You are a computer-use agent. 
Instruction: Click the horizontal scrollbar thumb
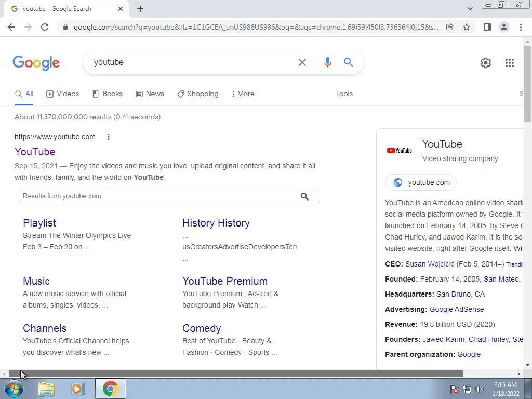click(x=236, y=374)
